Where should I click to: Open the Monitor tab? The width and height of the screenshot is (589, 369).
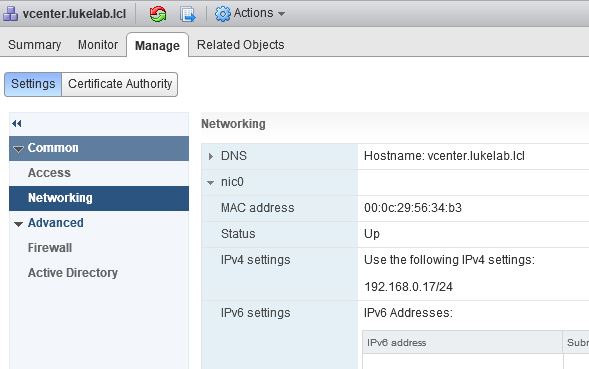(98, 45)
